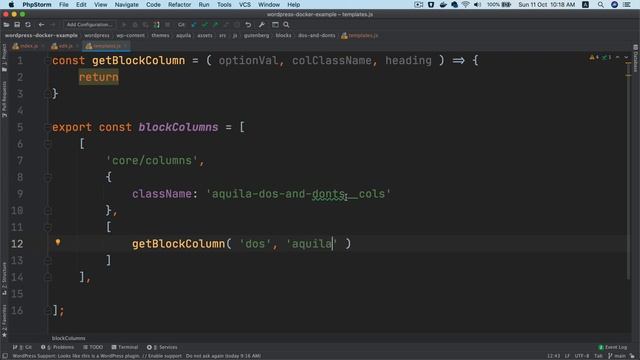Click the warnings inspection indicator in editor corner
The image size is (640, 360).
point(594,57)
